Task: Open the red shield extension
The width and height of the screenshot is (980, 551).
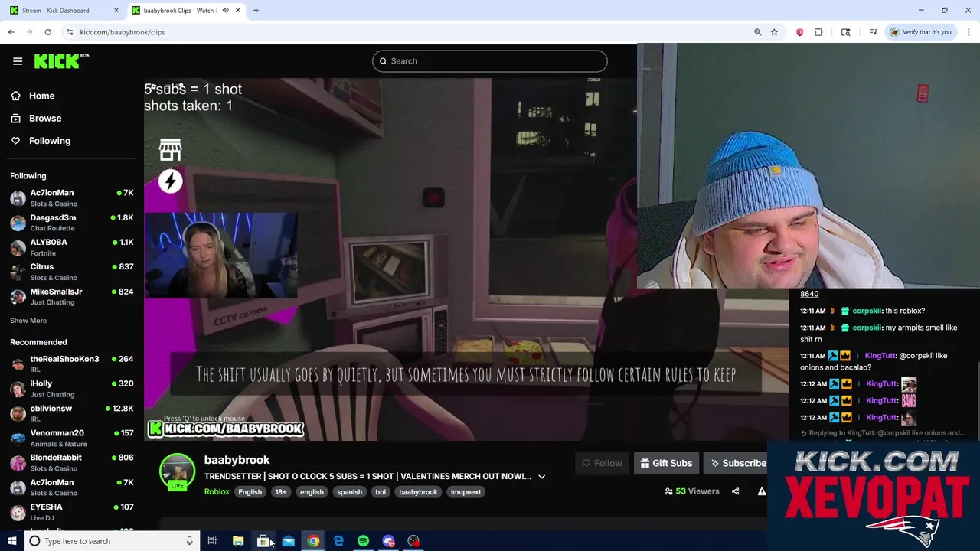Action: (x=799, y=32)
